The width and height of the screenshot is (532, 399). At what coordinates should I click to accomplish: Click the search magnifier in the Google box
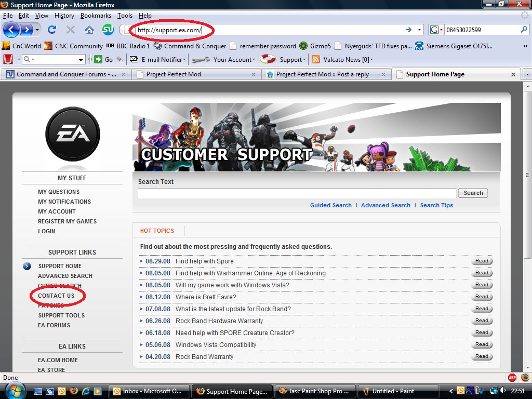(x=524, y=30)
